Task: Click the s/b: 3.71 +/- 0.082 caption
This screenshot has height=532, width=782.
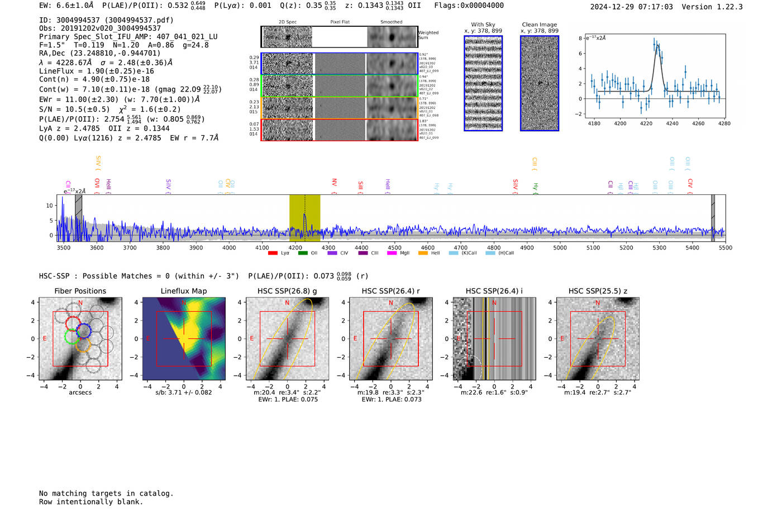Action: (x=184, y=392)
